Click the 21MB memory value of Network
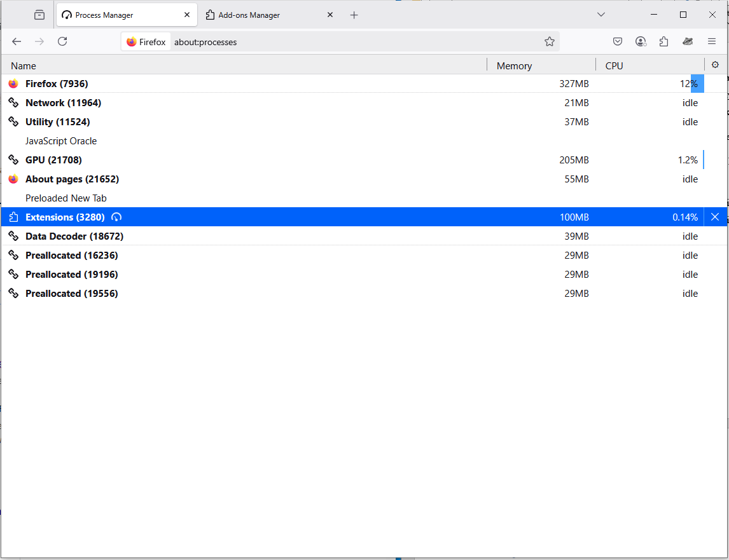The image size is (729, 560). click(x=576, y=103)
